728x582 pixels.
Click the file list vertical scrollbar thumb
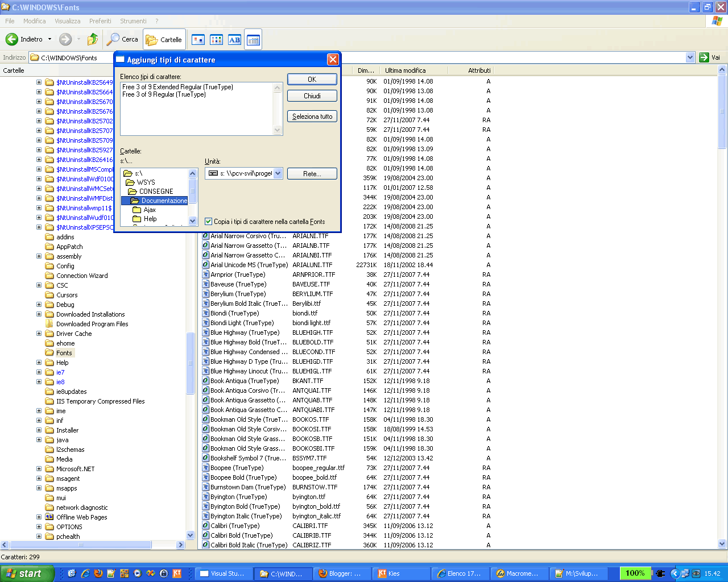(722, 111)
